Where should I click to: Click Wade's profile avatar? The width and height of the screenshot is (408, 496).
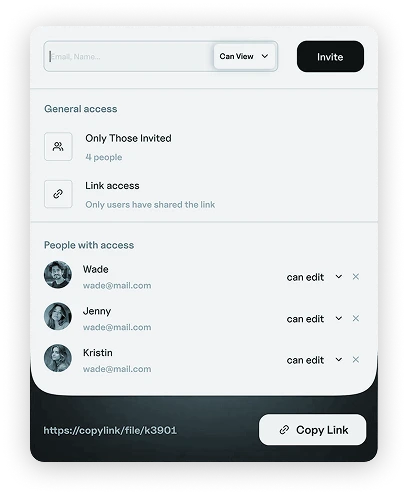click(58, 275)
